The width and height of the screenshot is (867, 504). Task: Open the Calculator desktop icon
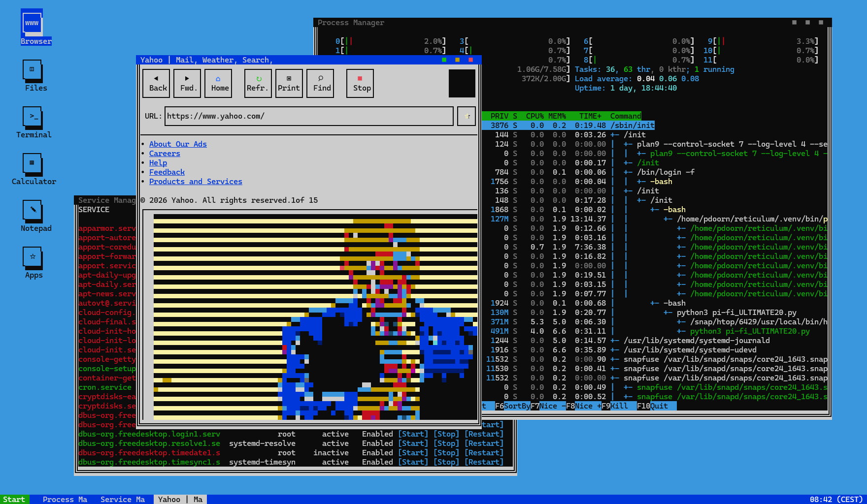pyautogui.click(x=34, y=169)
